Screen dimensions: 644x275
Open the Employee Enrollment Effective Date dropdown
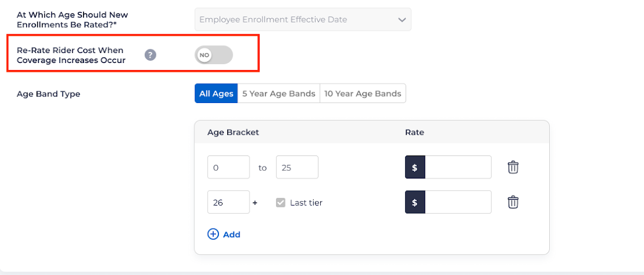(x=303, y=19)
